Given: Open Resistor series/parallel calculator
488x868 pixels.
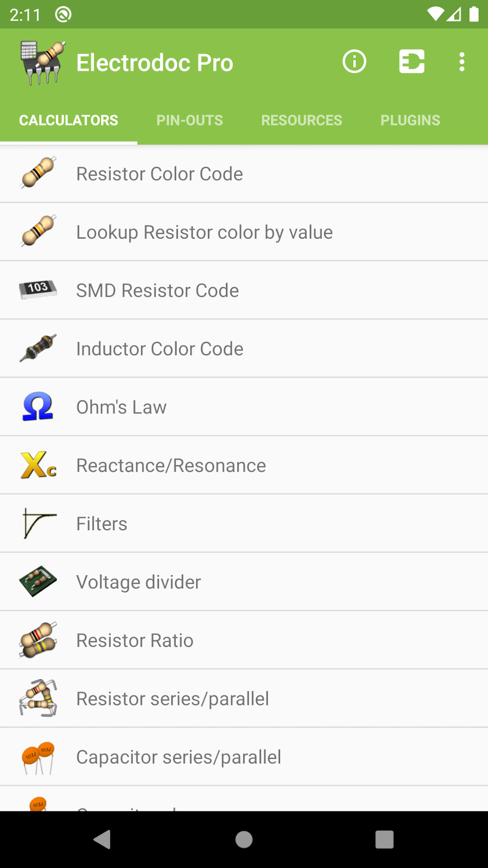Looking at the screenshot, I should click(x=172, y=699).
